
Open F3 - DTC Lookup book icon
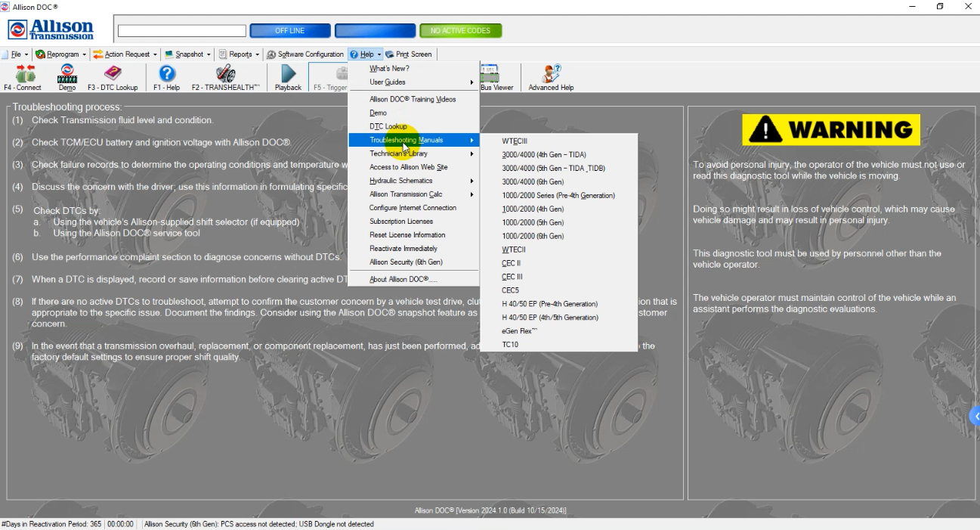[x=113, y=78]
